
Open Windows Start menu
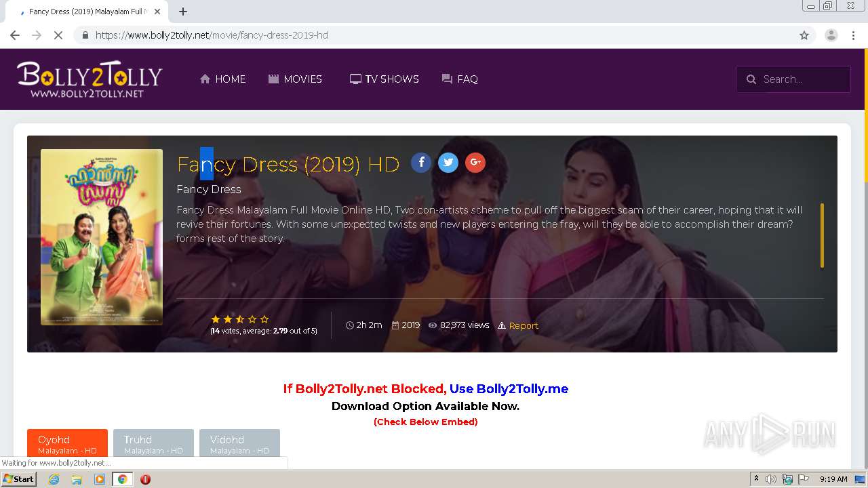[18, 479]
